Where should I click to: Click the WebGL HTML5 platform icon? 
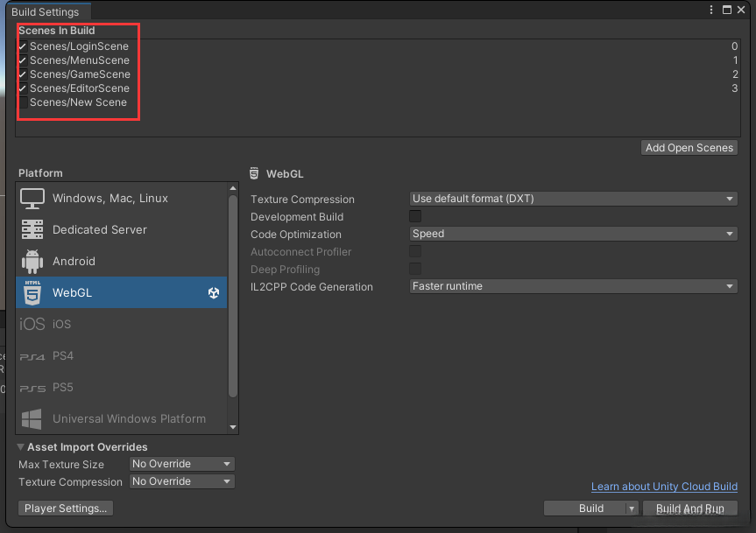32,292
